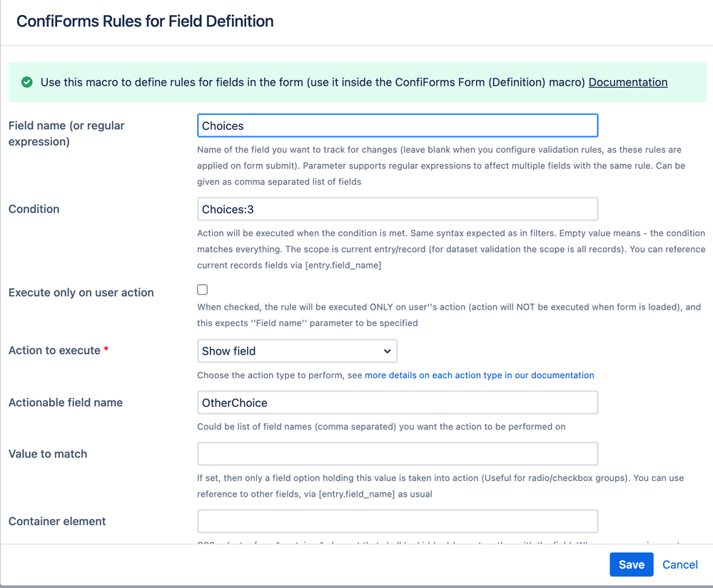Click the Field name input containing Choices
This screenshot has width=713, height=588.
[398, 126]
